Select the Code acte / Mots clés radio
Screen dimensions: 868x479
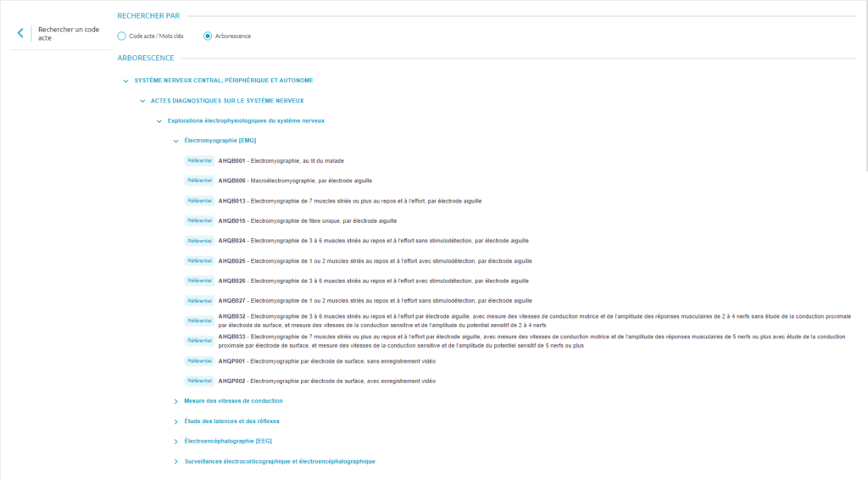122,36
